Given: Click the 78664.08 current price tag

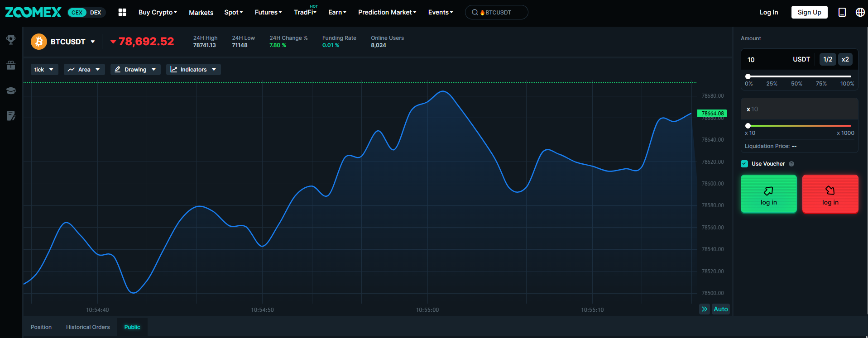Looking at the screenshot, I should (x=712, y=113).
